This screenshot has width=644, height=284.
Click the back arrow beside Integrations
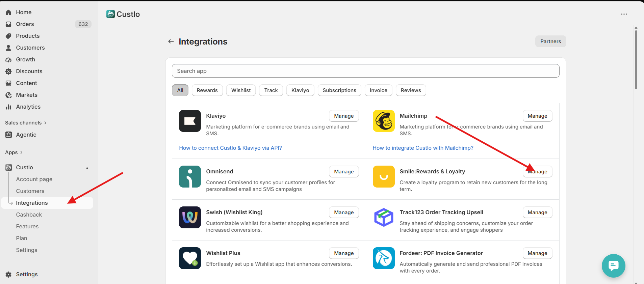tap(171, 41)
